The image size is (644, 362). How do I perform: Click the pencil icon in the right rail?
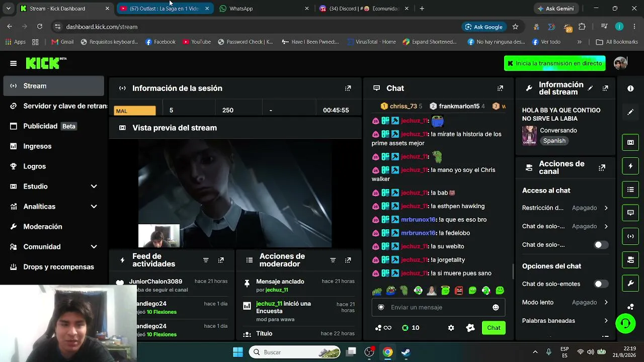coord(630,112)
